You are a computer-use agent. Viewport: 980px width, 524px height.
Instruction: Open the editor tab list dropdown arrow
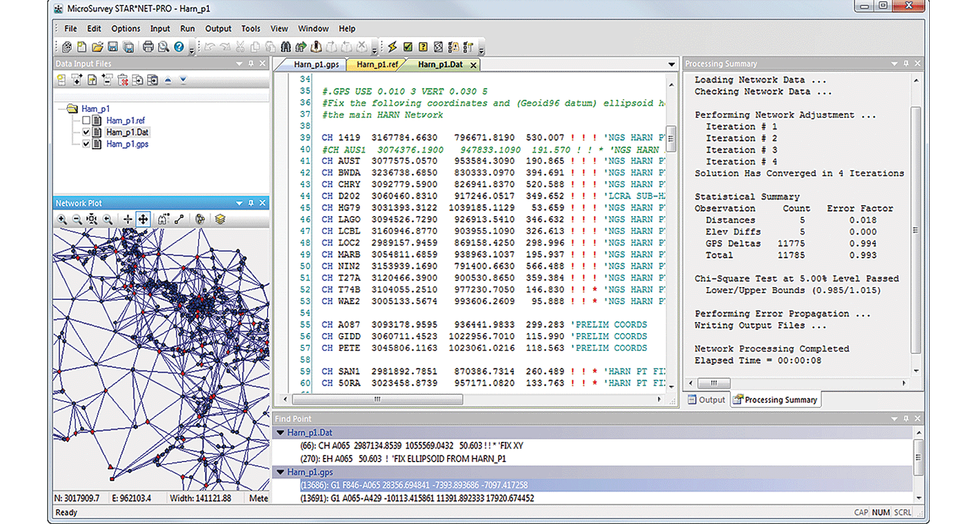(671, 64)
